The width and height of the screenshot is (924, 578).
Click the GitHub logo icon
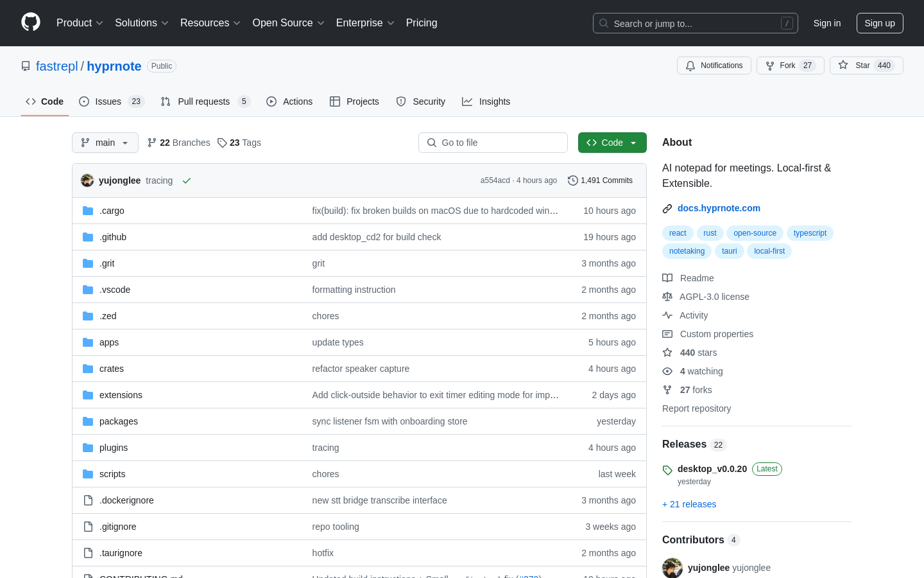(31, 22)
